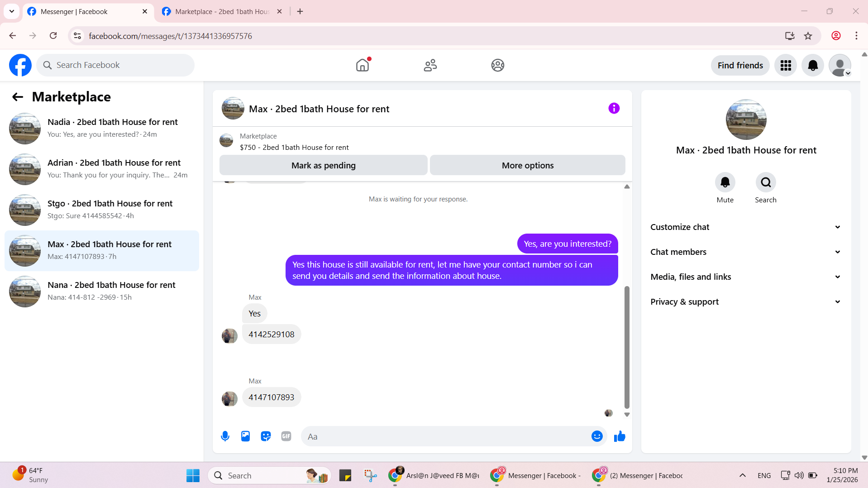868x488 pixels.
Task: Select the Max conversation in the list
Action: click(x=102, y=251)
